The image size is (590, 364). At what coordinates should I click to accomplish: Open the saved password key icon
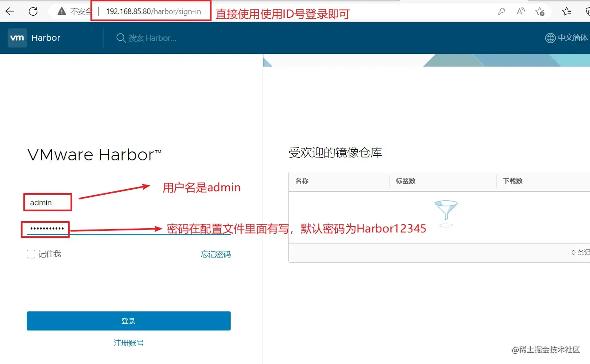(x=501, y=11)
